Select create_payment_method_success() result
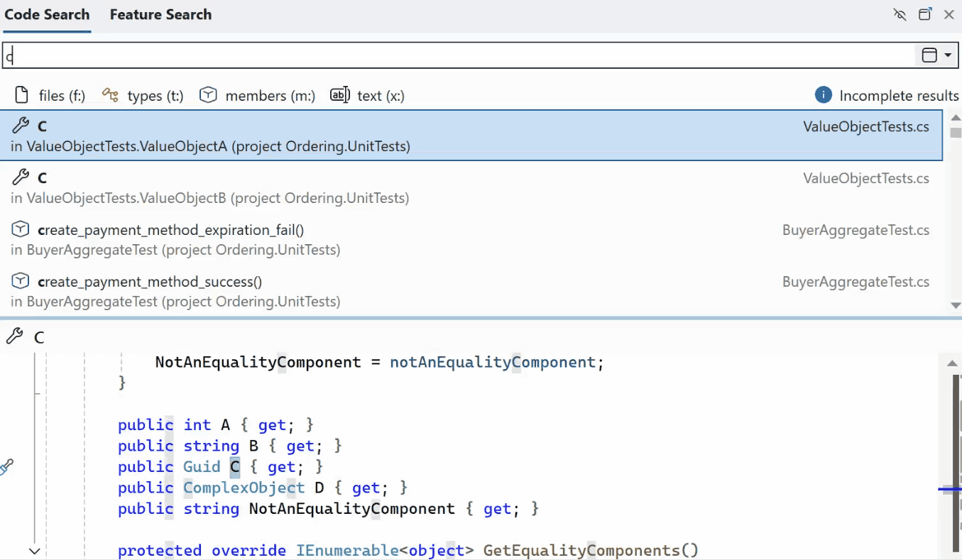962x560 pixels. [x=471, y=291]
